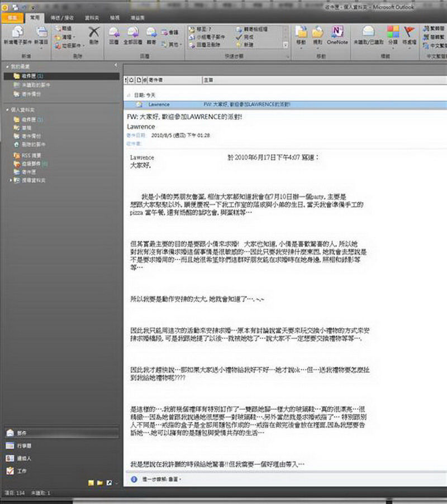Switch to the Mail (郵件) view

click(x=62, y=433)
